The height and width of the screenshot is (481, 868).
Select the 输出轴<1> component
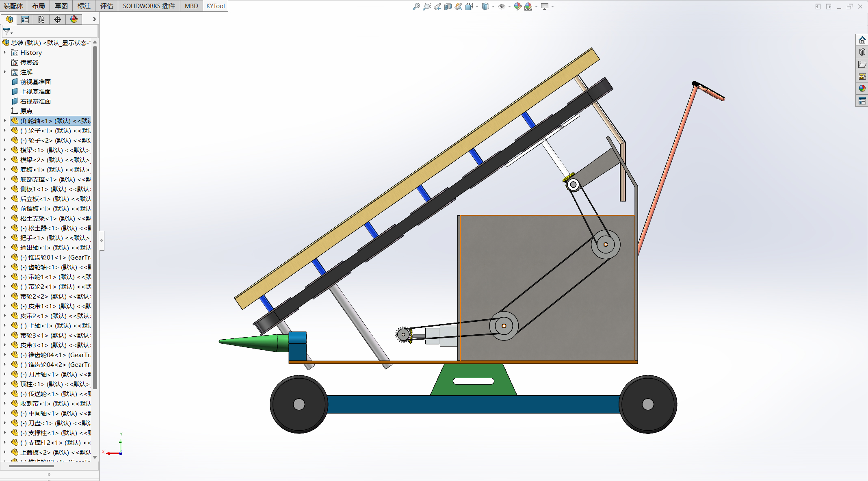coord(51,247)
